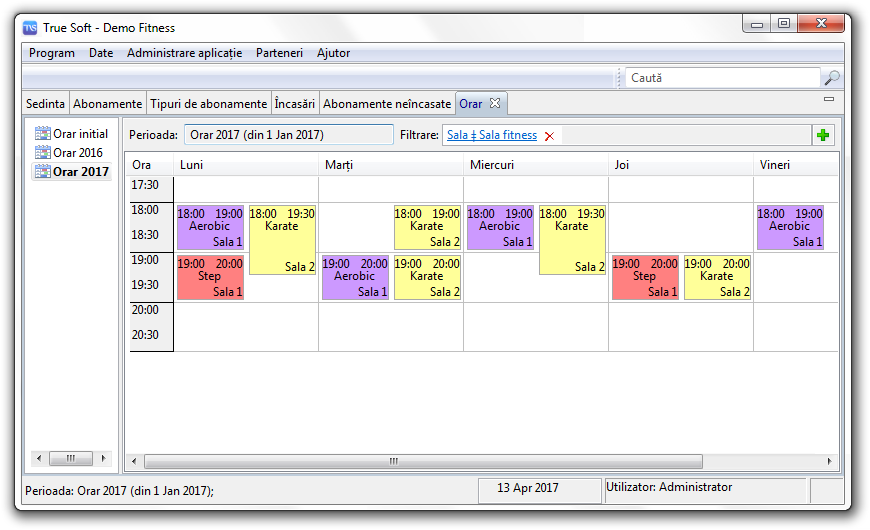This screenshot has width=870, height=530.
Task: Switch to the Abonamente neîncasate tab
Action: point(387,104)
